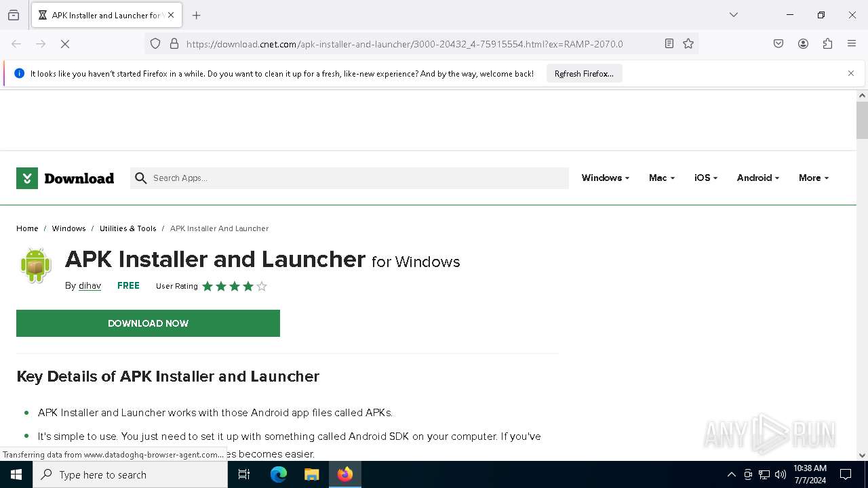The image size is (868, 488).
Task: Click the info icon in notification bar
Action: (19, 73)
